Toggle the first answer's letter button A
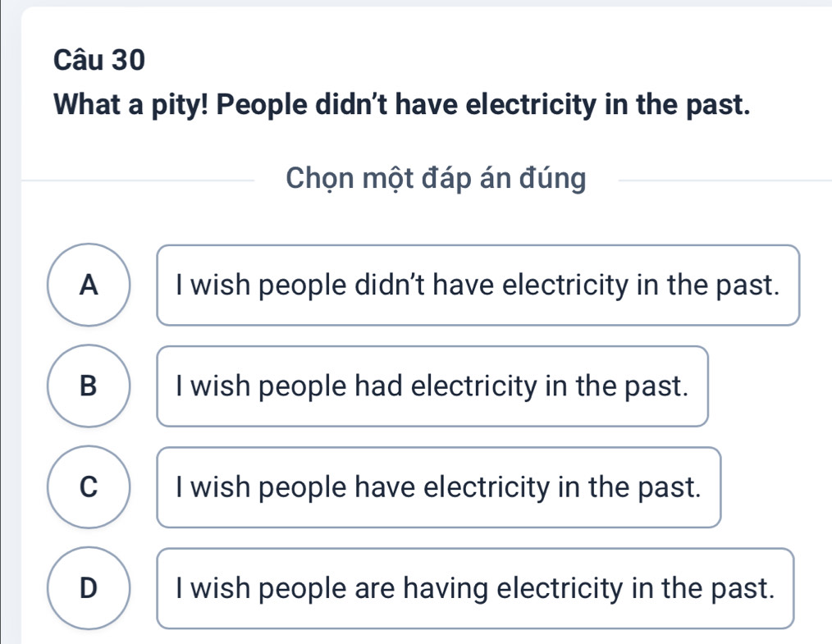 89,285
